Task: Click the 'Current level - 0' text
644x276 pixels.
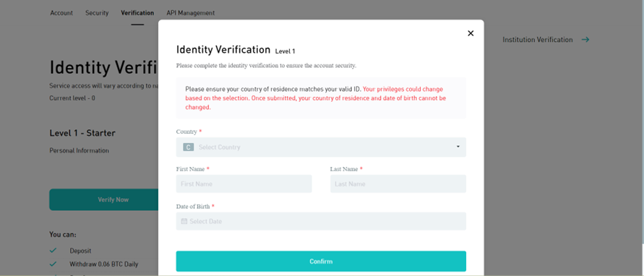Action: [x=72, y=98]
